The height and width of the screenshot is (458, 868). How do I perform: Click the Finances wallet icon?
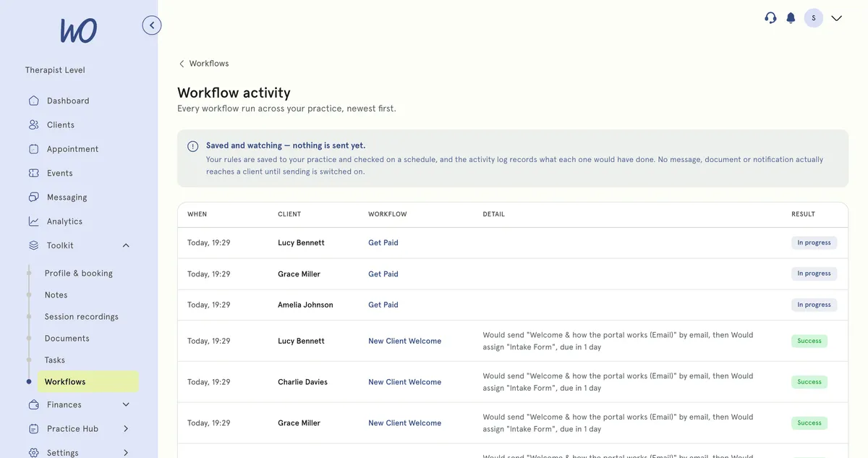point(34,404)
